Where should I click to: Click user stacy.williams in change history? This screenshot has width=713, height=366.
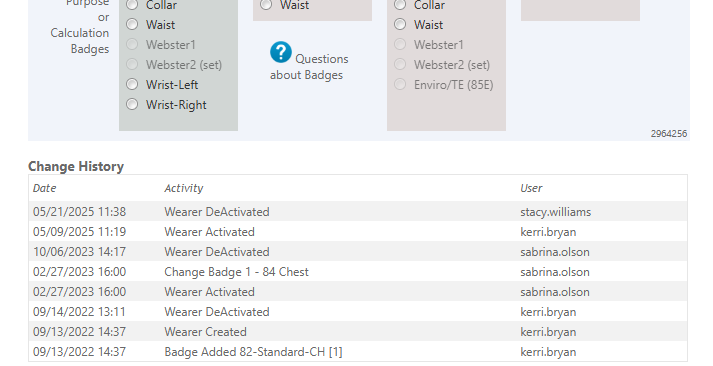[556, 212]
